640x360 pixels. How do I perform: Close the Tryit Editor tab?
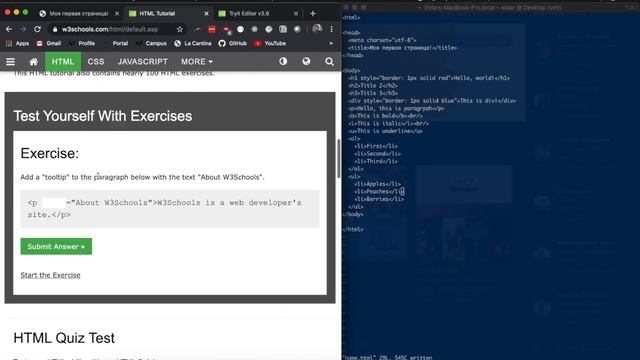(296, 13)
